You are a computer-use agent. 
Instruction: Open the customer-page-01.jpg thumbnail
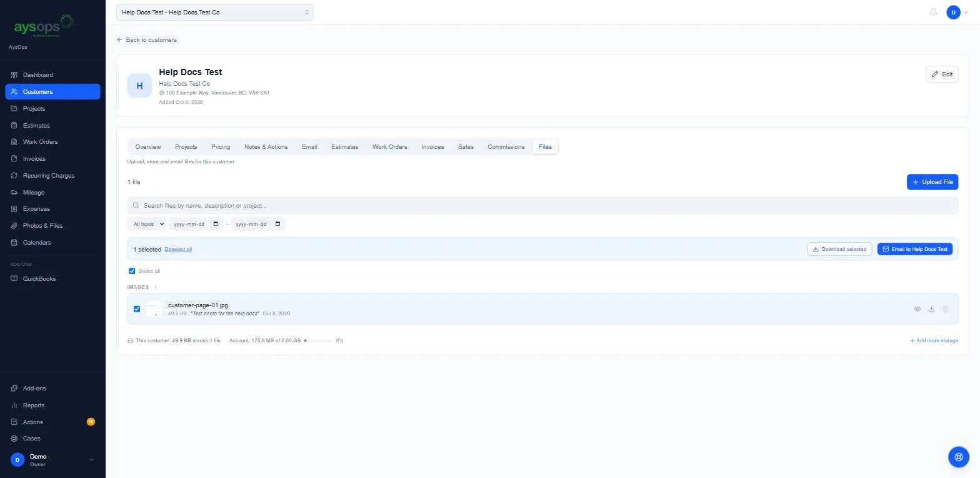[154, 309]
